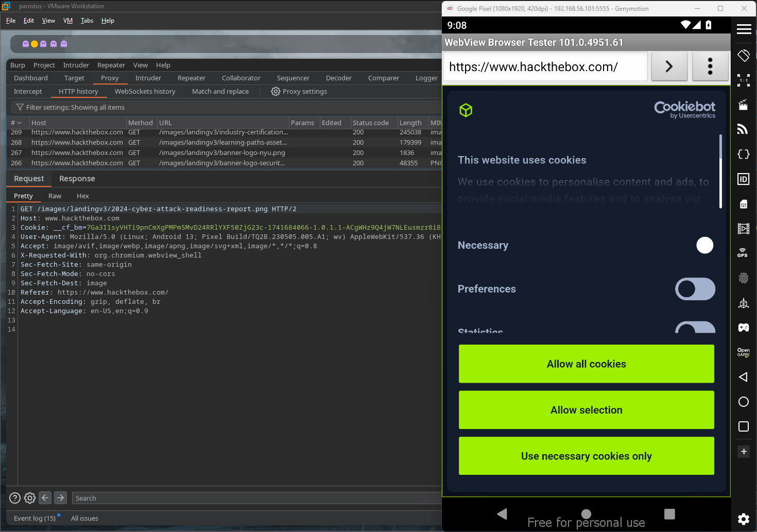The image size is (757, 532).
Task: Click the Burp help question mark icon
Action: click(x=15, y=498)
